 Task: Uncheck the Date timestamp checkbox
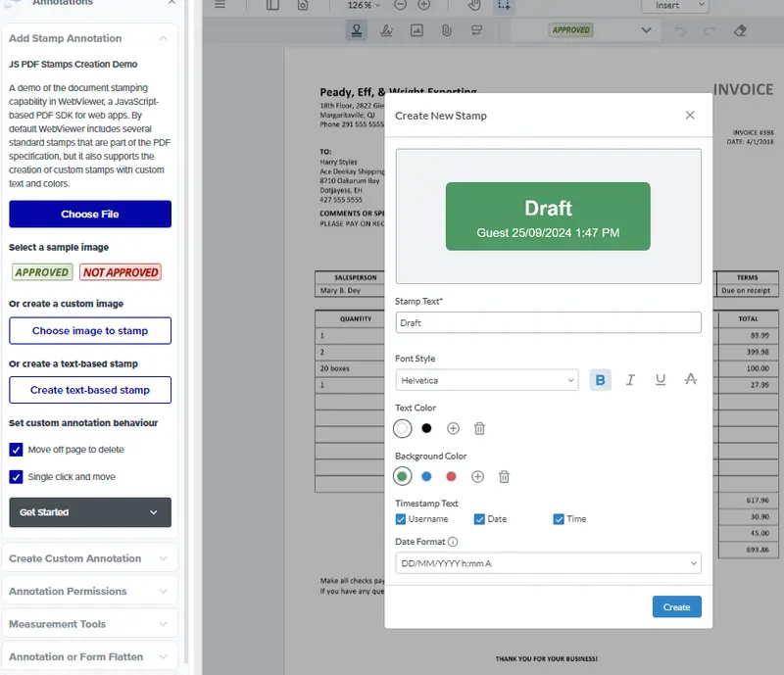coord(479,519)
